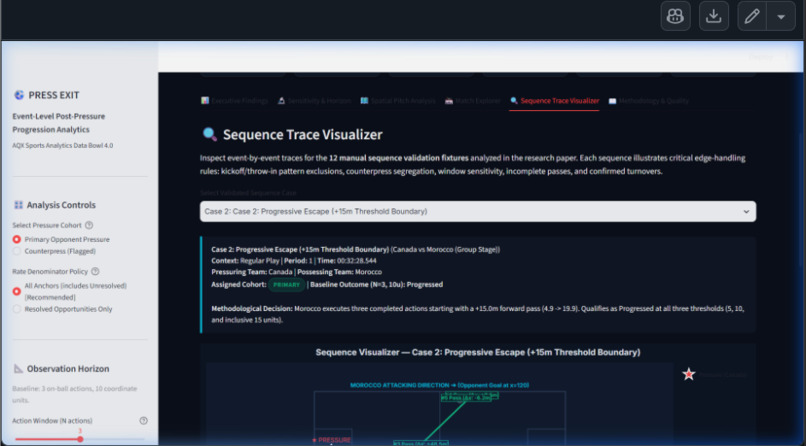The width and height of the screenshot is (806, 446).
Task: Click the Observation Horizon section title
Action: point(68,368)
